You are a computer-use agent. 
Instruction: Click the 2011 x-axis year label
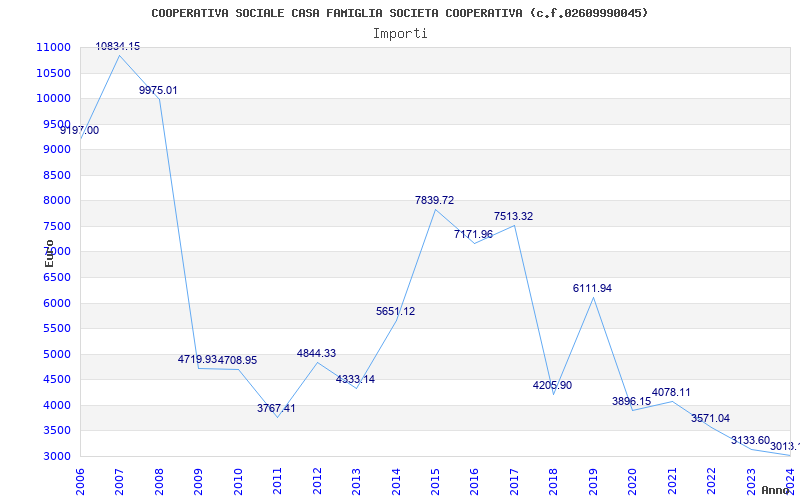(278, 482)
